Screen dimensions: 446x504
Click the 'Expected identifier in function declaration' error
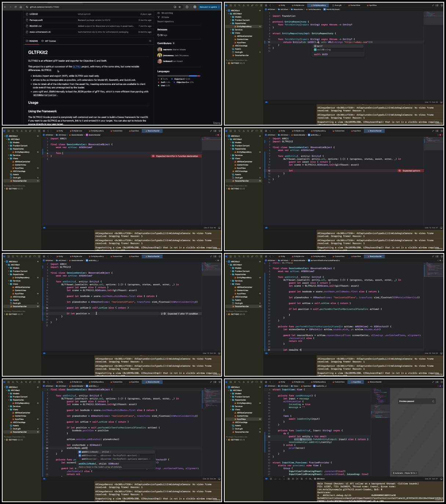[x=176, y=156]
